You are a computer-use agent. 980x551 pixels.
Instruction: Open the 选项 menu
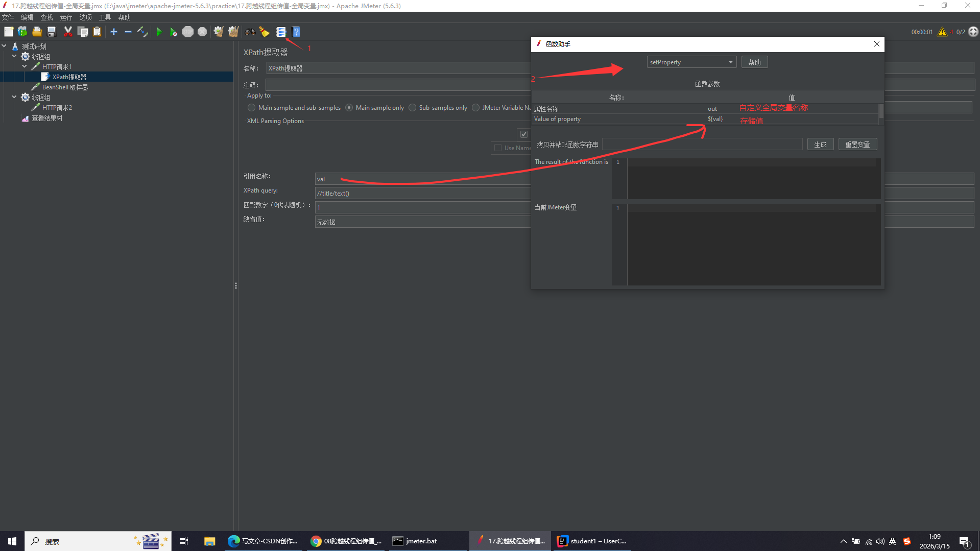point(85,17)
